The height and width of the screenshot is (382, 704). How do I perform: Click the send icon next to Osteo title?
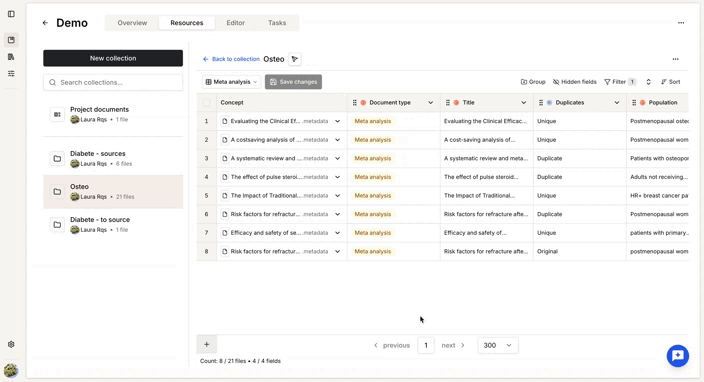(295, 59)
